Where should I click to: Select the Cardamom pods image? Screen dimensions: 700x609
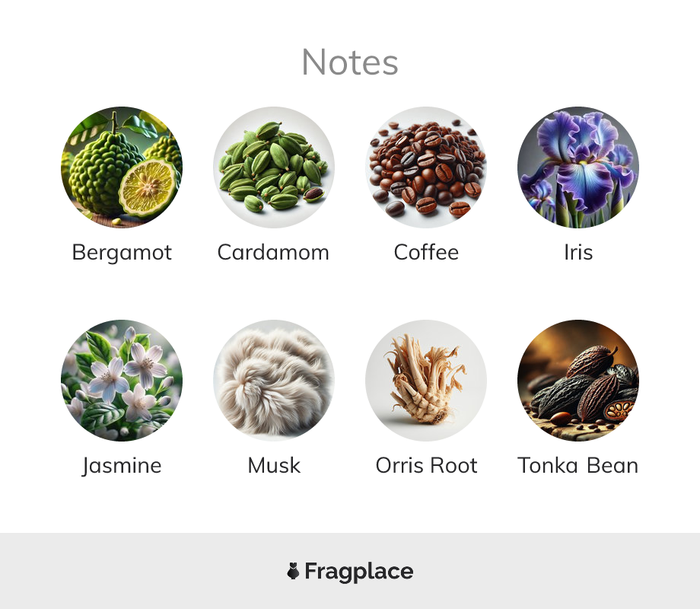pyautogui.click(x=274, y=167)
